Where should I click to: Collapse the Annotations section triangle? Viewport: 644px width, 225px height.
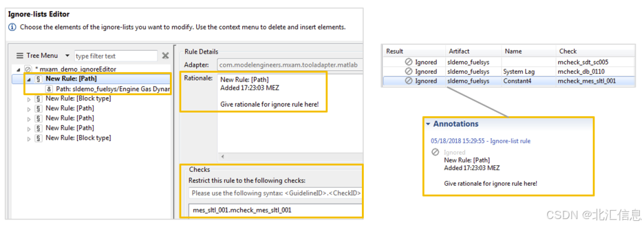click(428, 124)
